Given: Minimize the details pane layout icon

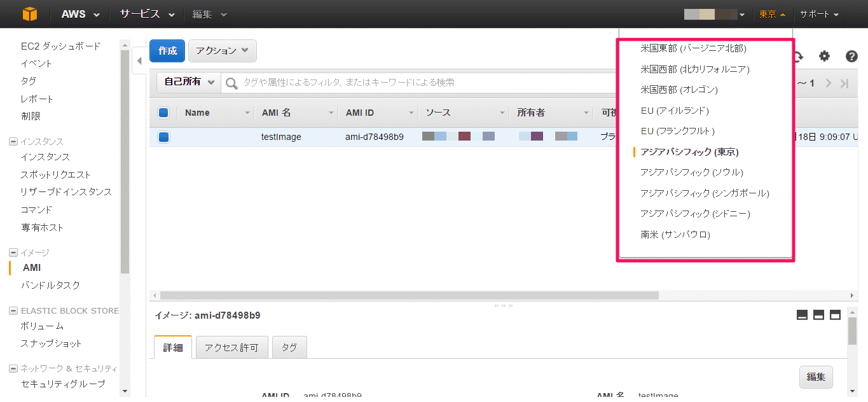Looking at the screenshot, I should 803,315.
